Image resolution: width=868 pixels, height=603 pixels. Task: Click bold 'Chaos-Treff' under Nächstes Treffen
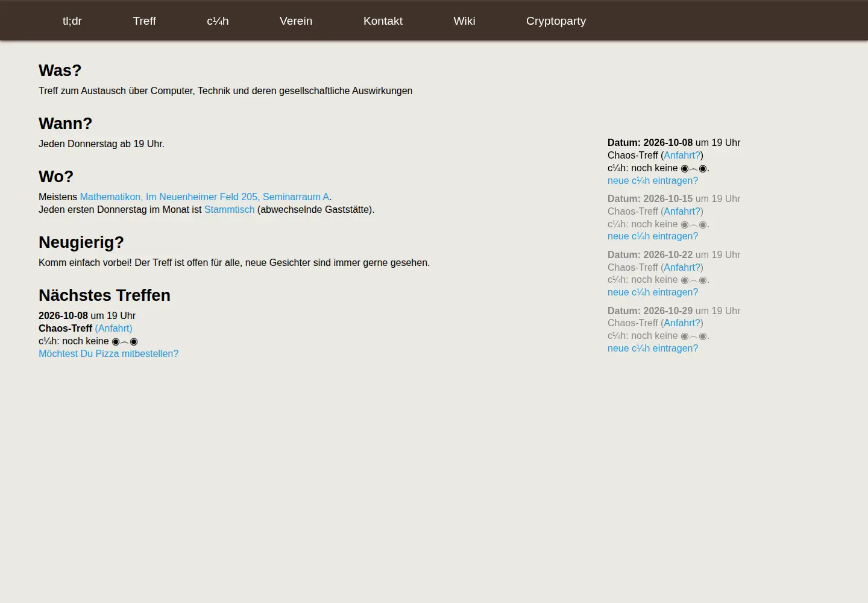pyautogui.click(x=65, y=329)
